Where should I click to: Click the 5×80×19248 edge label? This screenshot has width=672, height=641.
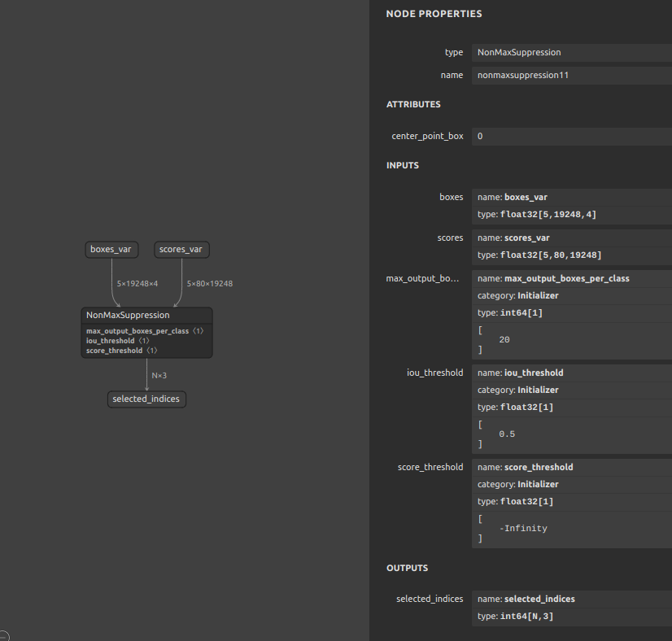click(x=210, y=284)
